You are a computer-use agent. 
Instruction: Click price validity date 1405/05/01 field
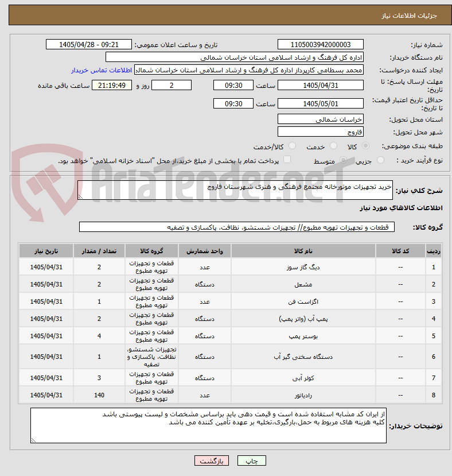pyautogui.click(x=320, y=103)
